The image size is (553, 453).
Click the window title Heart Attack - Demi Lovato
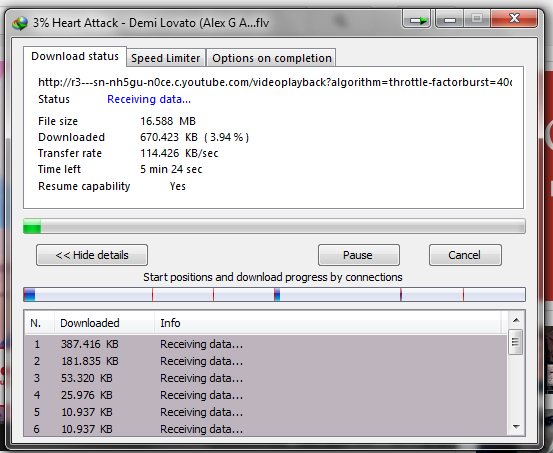click(x=151, y=23)
